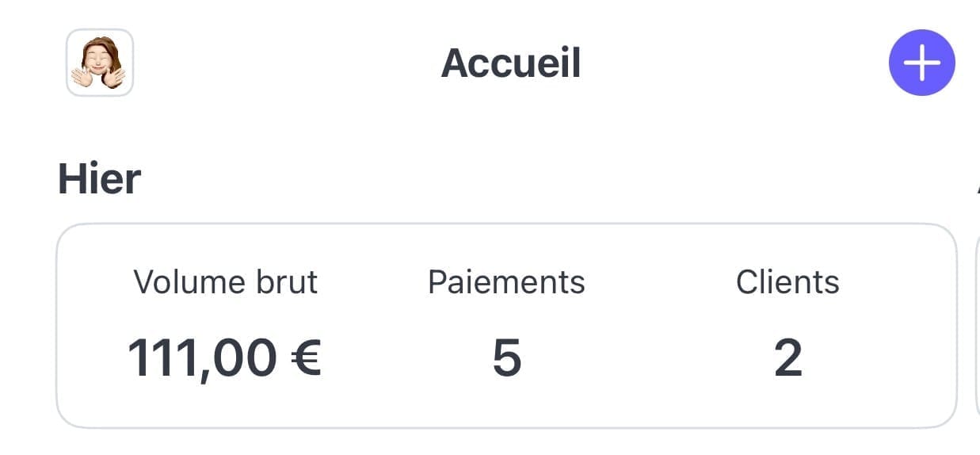Screen dimensions: 980x455
Task: Click the Accueil page title
Action: point(511,63)
